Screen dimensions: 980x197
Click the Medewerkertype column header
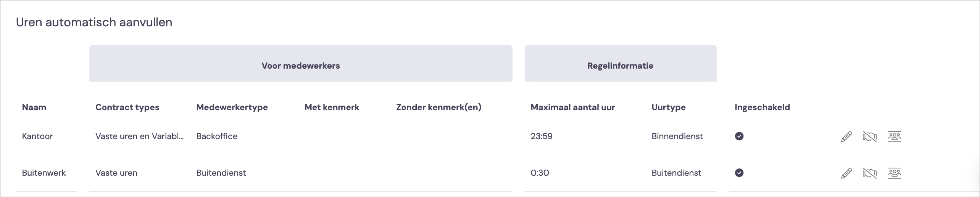tap(232, 107)
